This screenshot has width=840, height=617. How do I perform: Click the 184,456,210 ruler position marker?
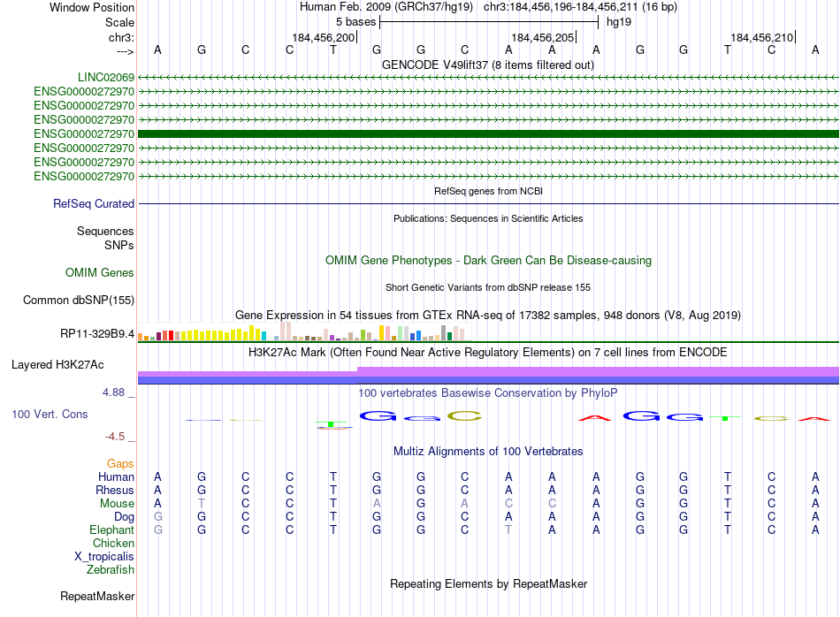(762, 37)
